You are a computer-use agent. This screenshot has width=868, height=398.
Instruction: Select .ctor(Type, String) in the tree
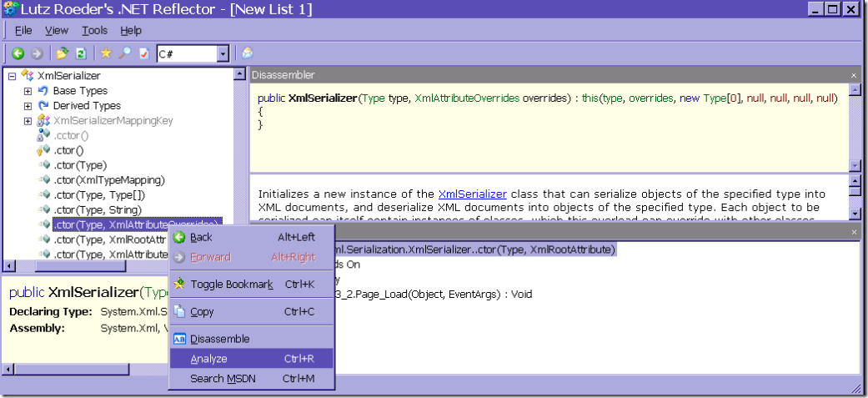[x=98, y=210]
